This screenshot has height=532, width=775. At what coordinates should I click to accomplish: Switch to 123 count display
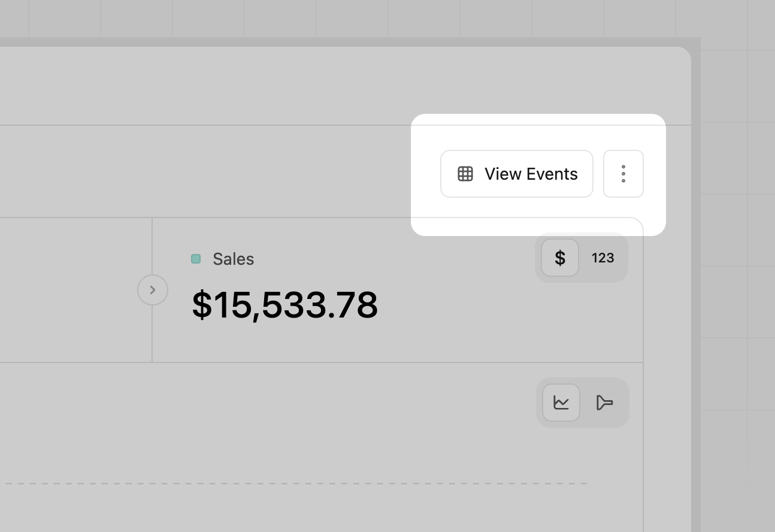(603, 258)
